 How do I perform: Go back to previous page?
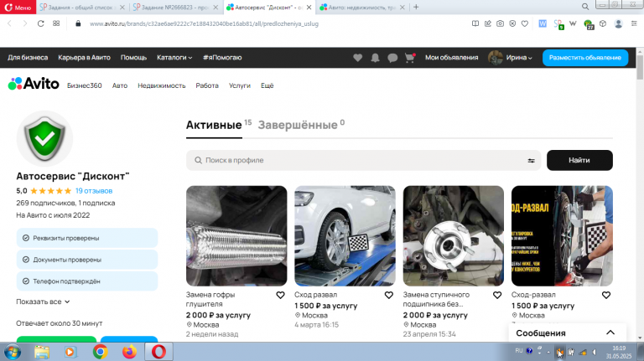(x=9, y=23)
